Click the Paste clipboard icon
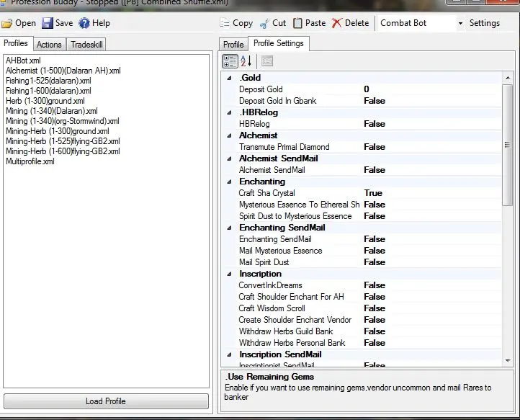The height and width of the screenshot is (420, 520). point(297,23)
